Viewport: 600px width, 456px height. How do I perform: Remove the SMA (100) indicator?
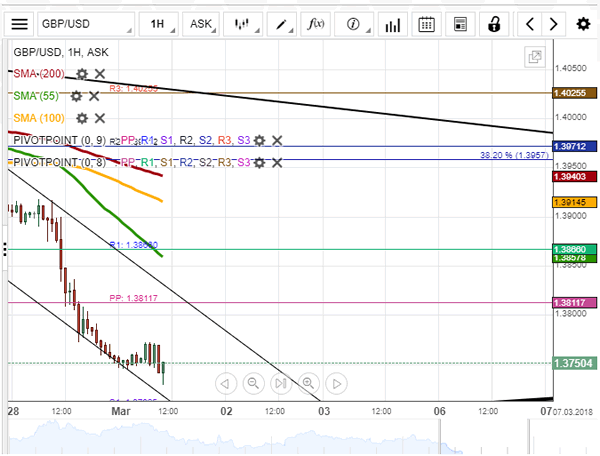(x=100, y=118)
